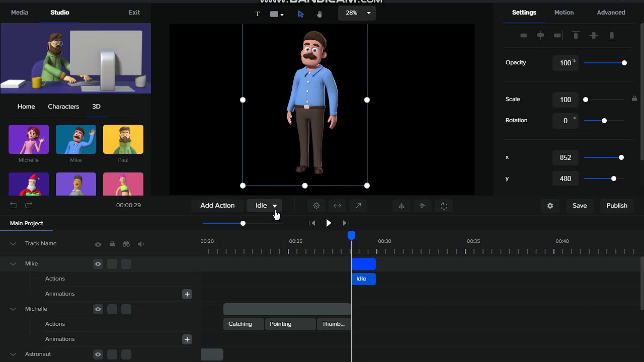The image size is (644, 362).
Task: Select the Text tool
Action: 258,14
